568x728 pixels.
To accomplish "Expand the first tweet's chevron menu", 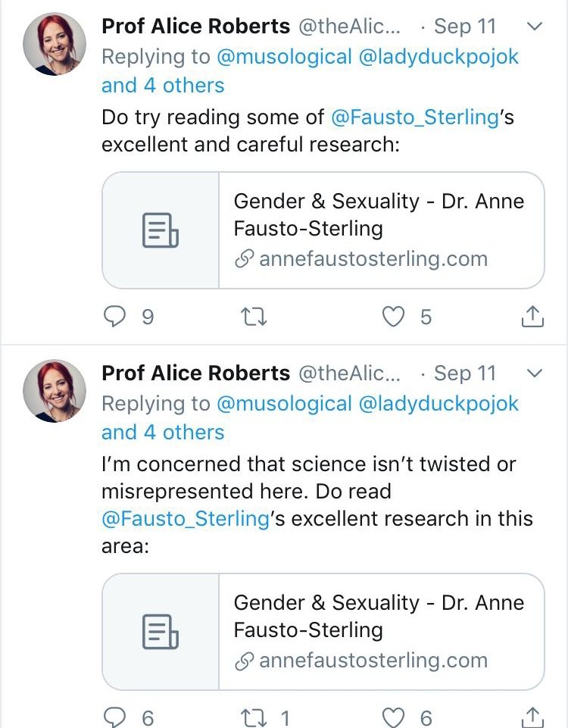I will point(535,26).
